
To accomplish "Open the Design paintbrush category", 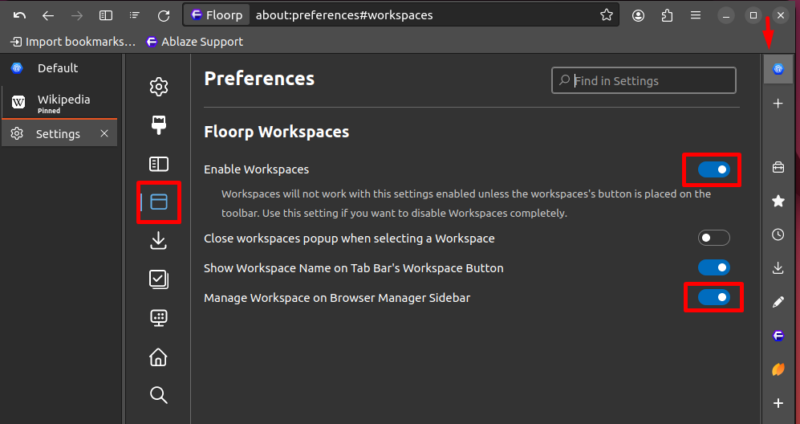I will point(159,126).
